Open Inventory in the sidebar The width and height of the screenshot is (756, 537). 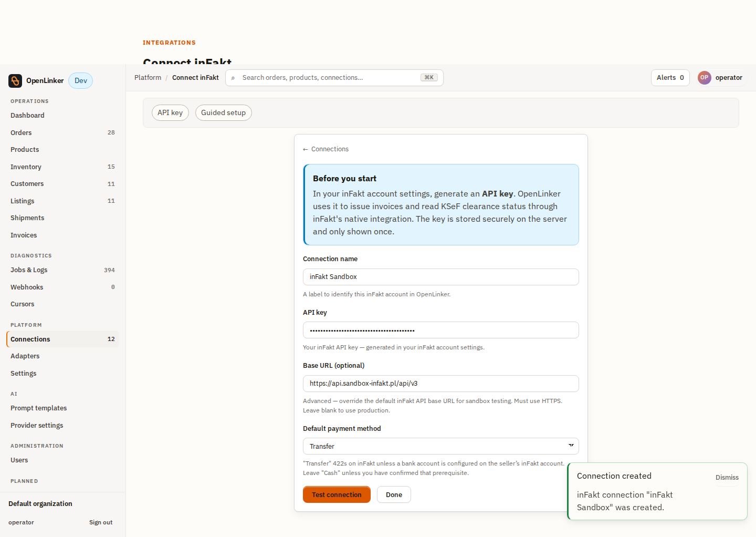62,167
